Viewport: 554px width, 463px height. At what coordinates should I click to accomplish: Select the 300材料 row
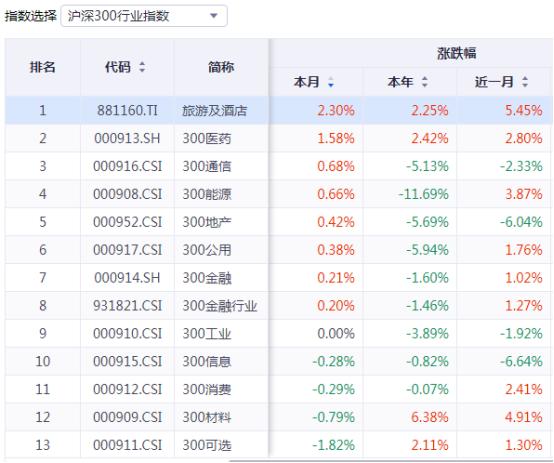click(279, 417)
